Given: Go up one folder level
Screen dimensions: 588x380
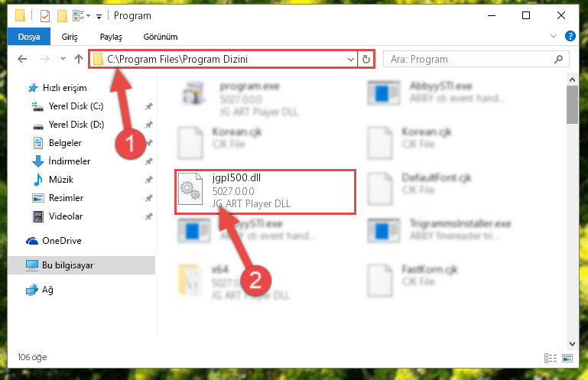Looking at the screenshot, I should [x=79, y=59].
